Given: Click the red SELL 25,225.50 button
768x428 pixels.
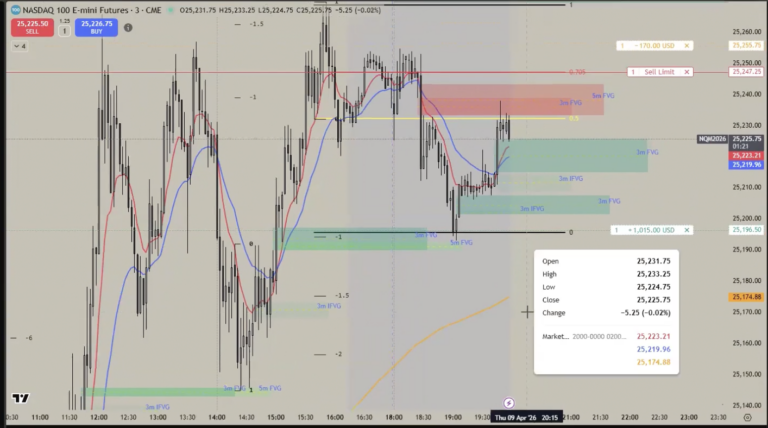Looking at the screenshot, I should (x=32, y=27).
